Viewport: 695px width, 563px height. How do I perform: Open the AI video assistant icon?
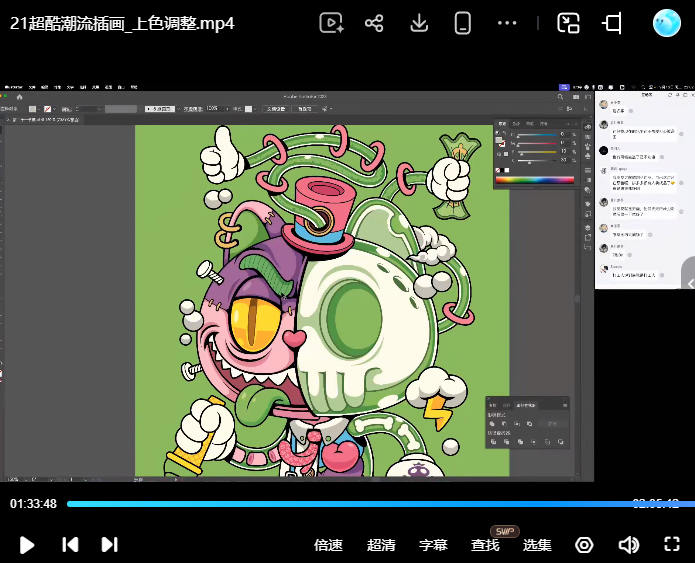332,23
